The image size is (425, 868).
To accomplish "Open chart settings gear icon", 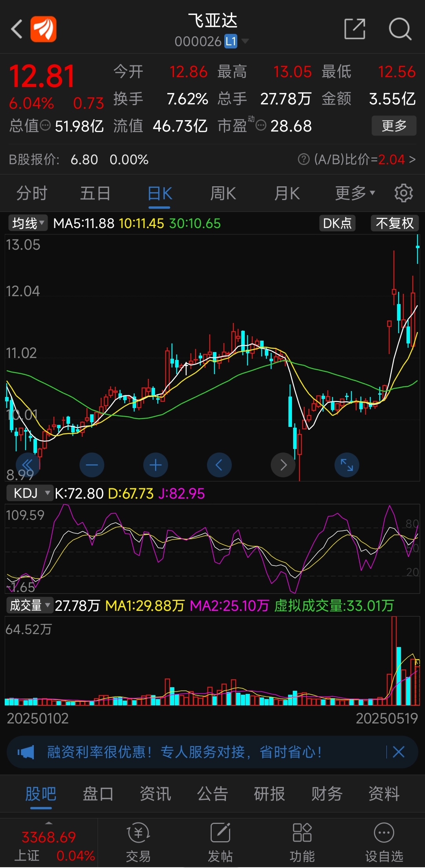I will click(404, 193).
